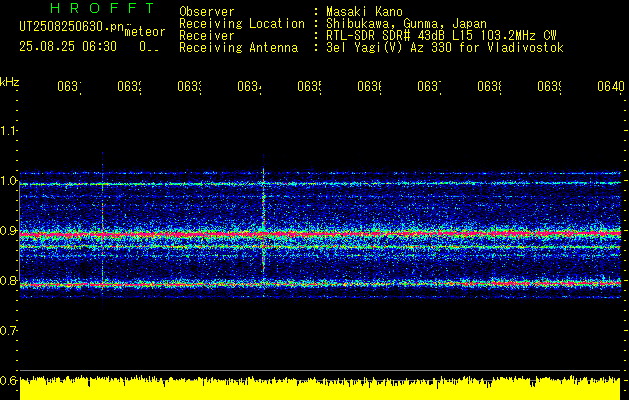The height and width of the screenshot is (400, 629).
Task: Select the 3el Yagi(V) Az 330 antenna text
Action: (x=445, y=48)
